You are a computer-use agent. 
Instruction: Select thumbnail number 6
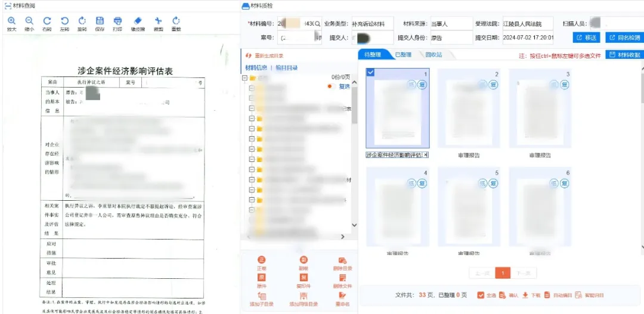click(540, 207)
